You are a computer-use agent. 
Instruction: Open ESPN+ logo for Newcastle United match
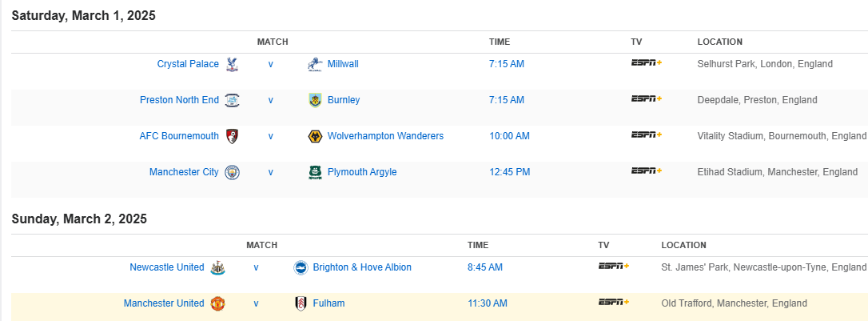point(613,267)
